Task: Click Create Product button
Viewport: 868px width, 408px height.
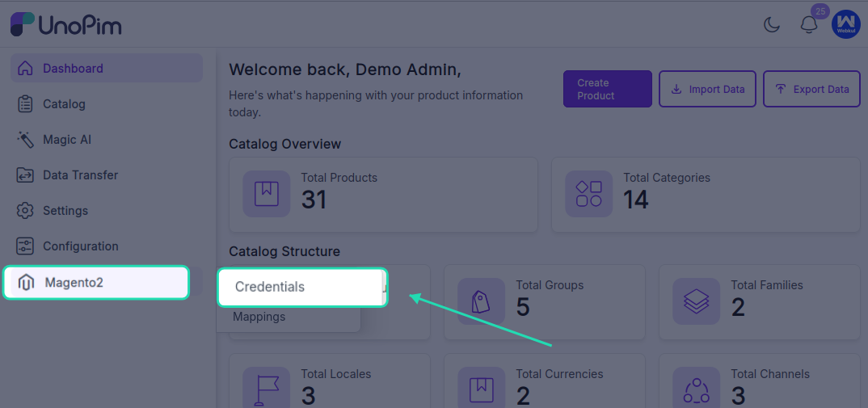Action: pyautogui.click(x=607, y=89)
